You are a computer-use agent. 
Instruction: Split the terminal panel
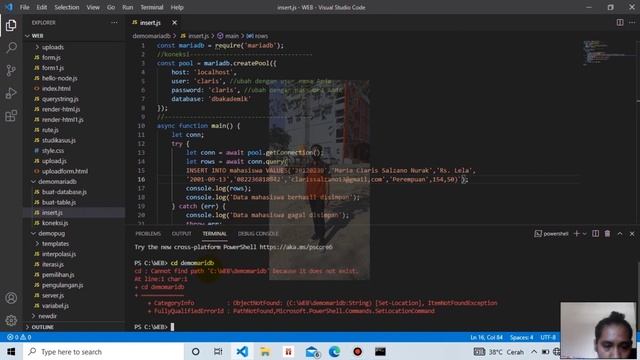click(596, 233)
